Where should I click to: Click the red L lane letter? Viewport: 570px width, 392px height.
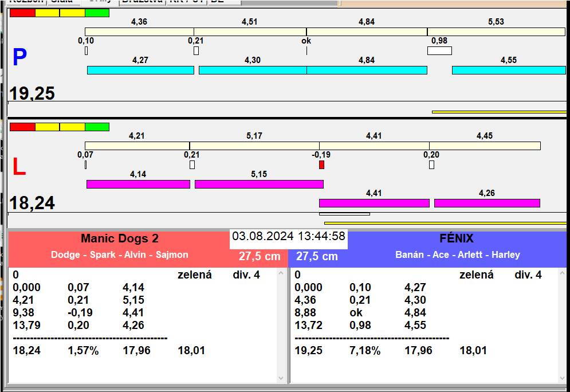[x=19, y=167]
